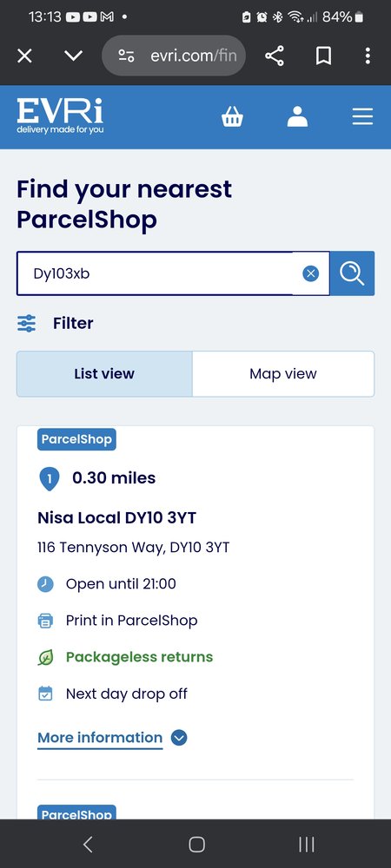
Task: Tap the chevron beside More information
Action: click(x=179, y=738)
